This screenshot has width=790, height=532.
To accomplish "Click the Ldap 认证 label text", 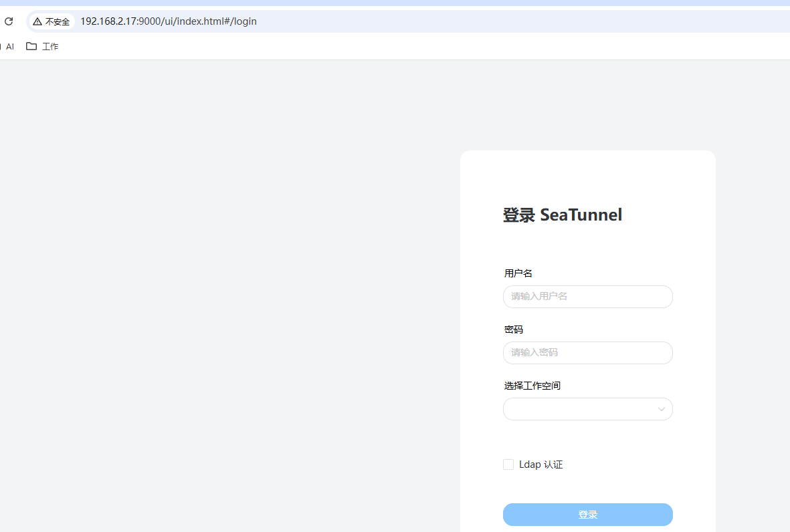I will pyautogui.click(x=540, y=464).
